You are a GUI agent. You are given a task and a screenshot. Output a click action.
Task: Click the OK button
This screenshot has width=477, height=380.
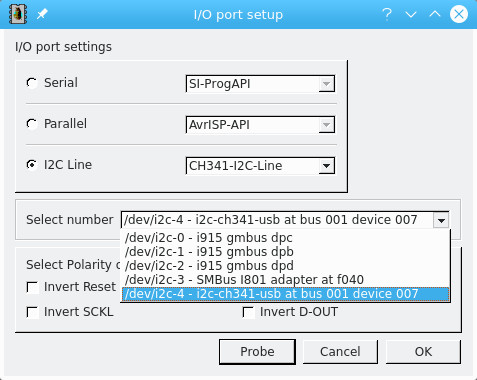click(x=423, y=352)
